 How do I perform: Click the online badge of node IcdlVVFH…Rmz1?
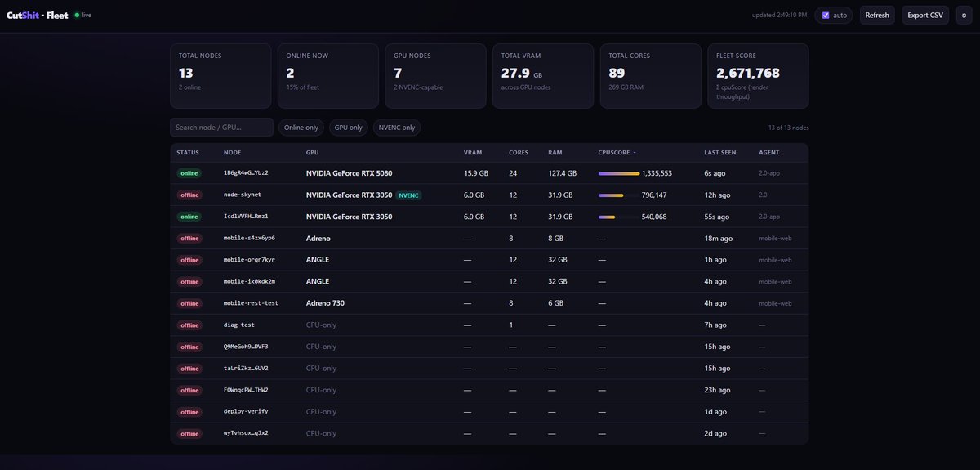[189, 217]
